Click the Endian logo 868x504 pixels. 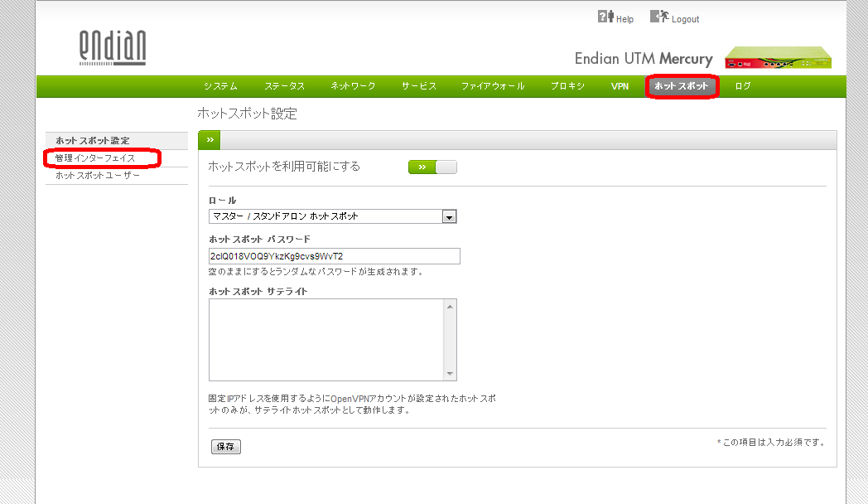pos(113,48)
